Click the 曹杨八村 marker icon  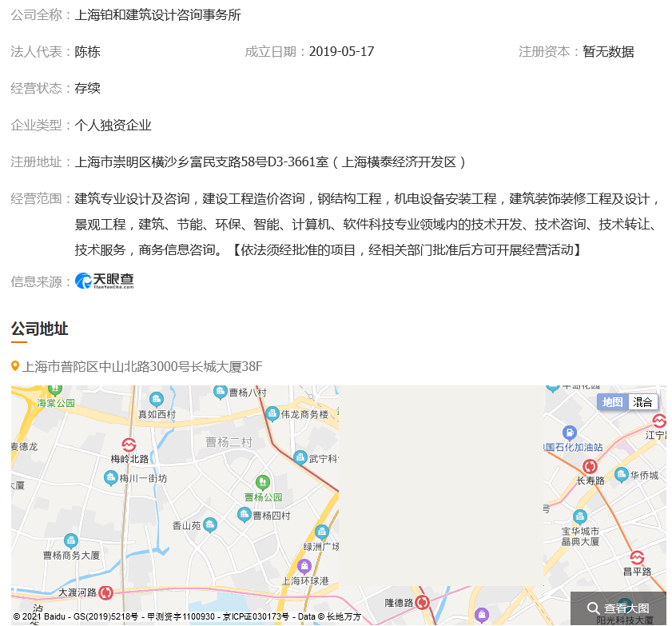tap(220, 392)
